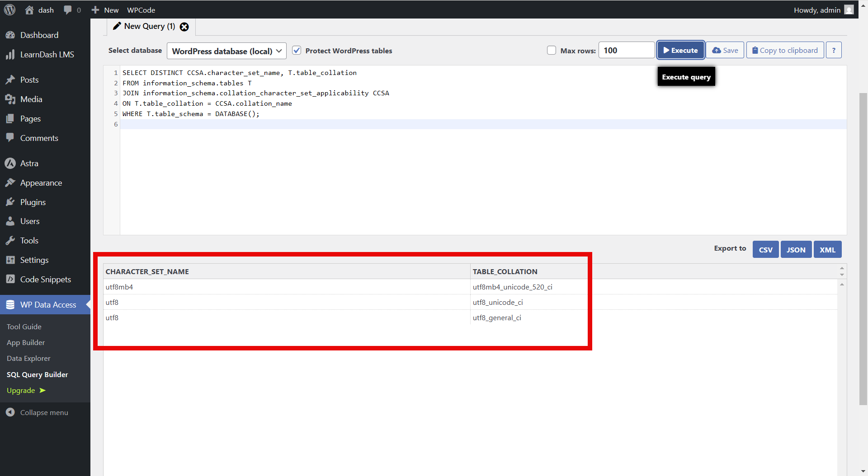Open Data Explorer submenu item
The height and width of the screenshot is (476, 868).
point(28,358)
